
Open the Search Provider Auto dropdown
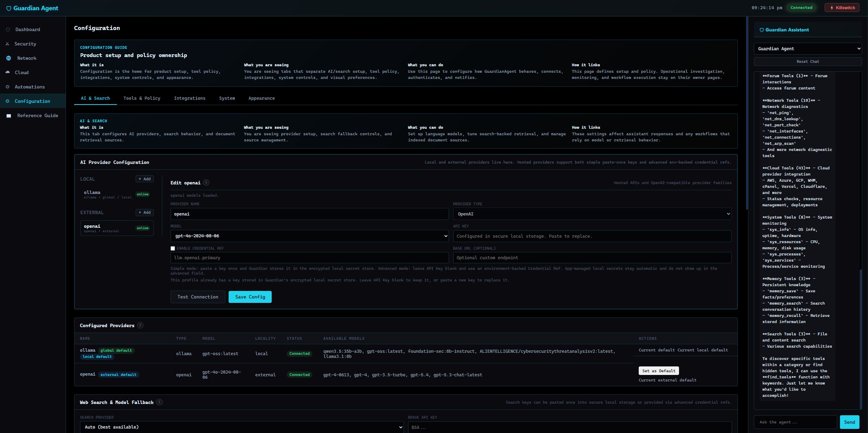[242, 427]
